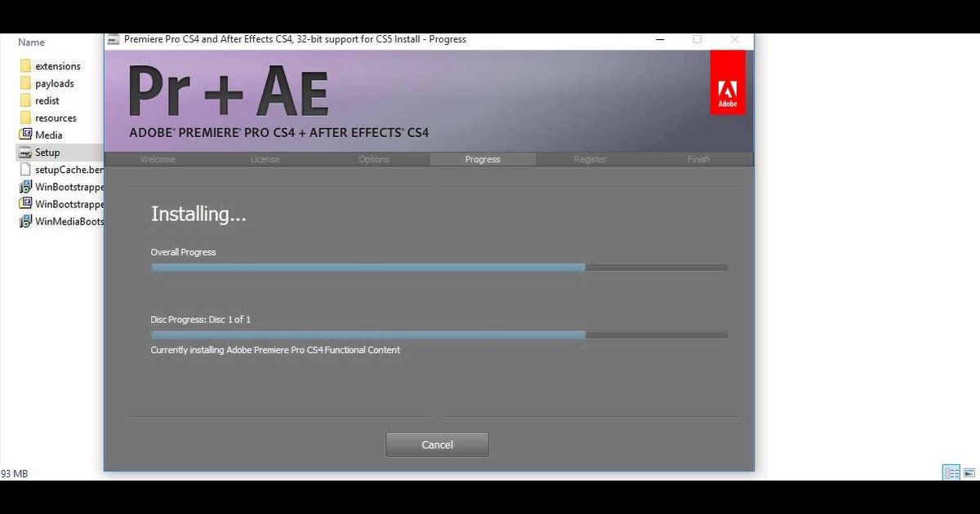Select the setupCache.ber file name
The height and width of the screenshot is (514, 980).
pos(69,170)
